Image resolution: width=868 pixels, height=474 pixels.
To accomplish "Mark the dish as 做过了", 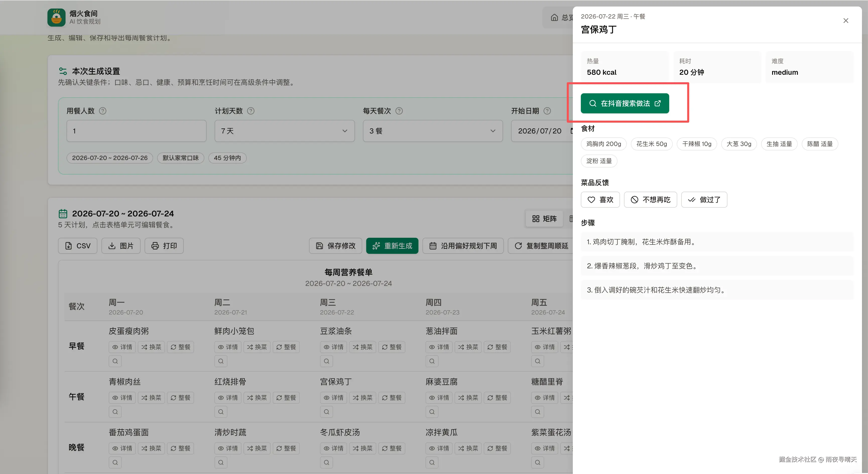I will coord(704,200).
